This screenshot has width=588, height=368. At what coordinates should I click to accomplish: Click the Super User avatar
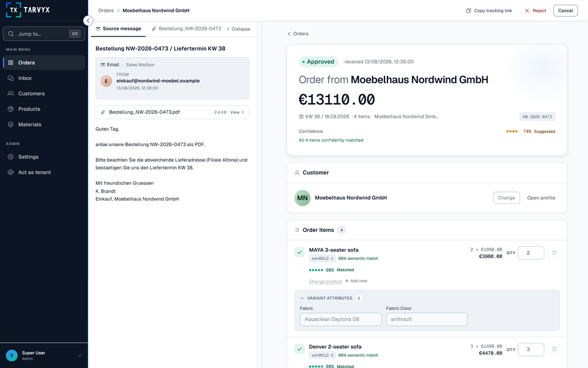point(12,355)
